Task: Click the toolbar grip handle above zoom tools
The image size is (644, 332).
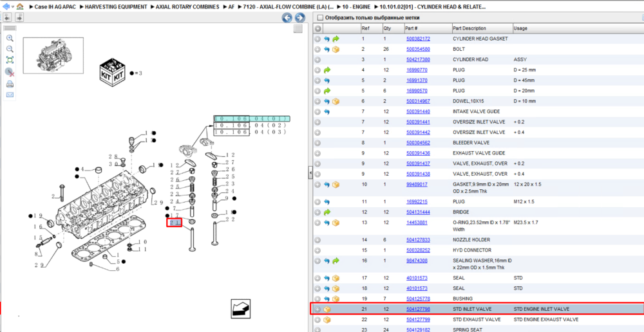Action: coord(10,28)
